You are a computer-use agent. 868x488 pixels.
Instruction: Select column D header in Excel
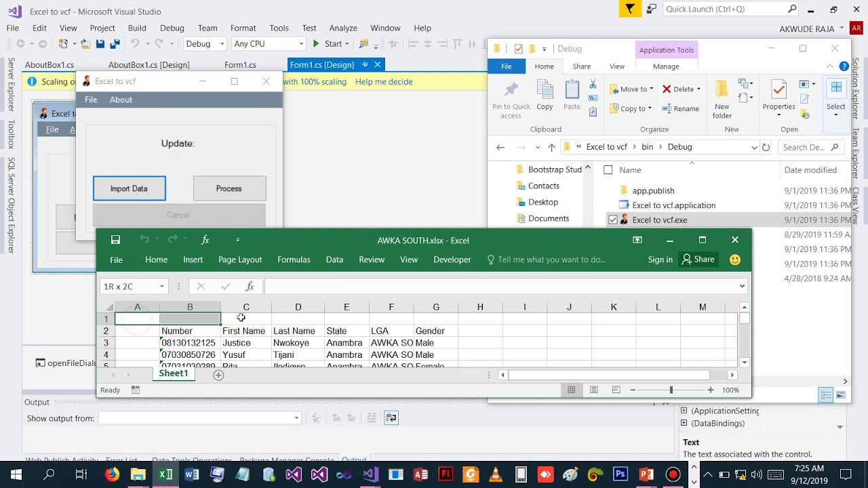pyautogui.click(x=298, y=307)
